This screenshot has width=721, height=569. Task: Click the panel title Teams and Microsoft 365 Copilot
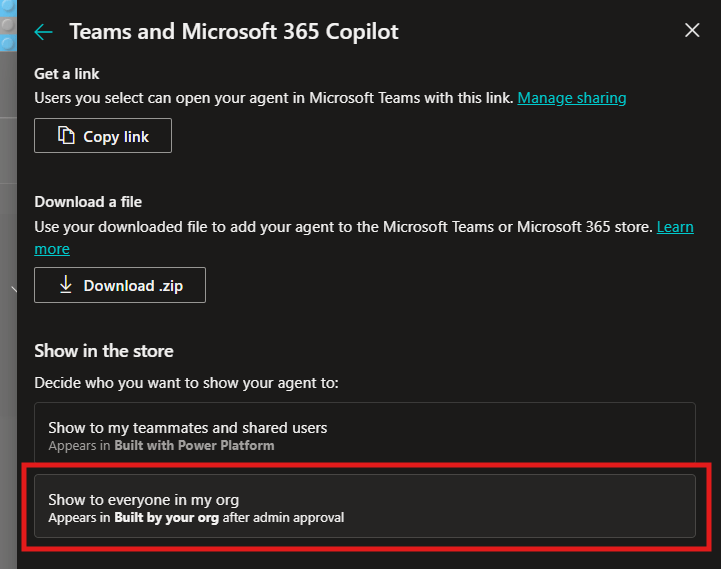234,32
